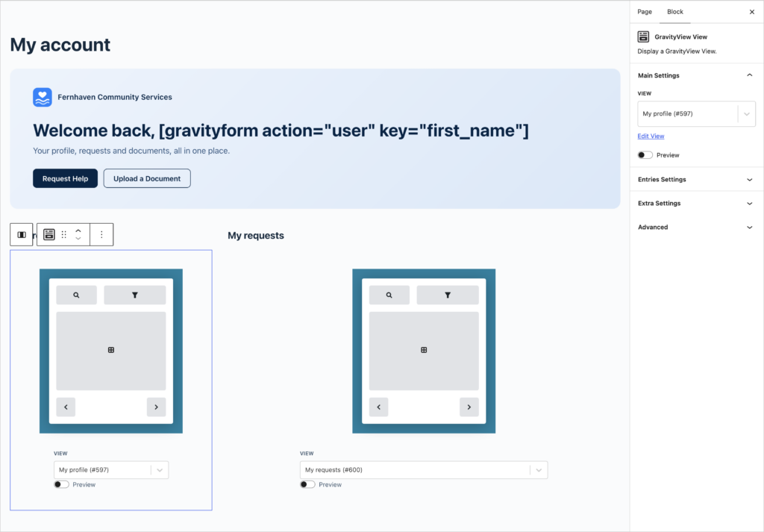Click previous arrow in My requests placeholder

click(378, 407)
